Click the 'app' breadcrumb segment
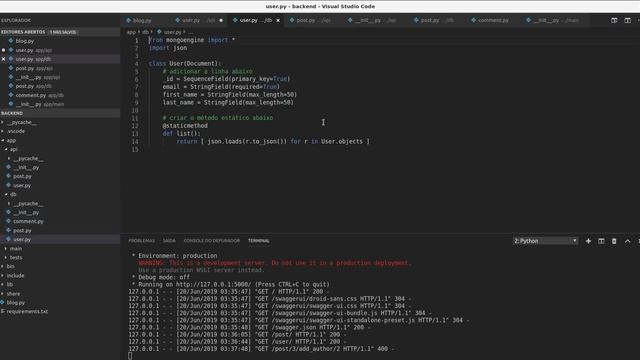The width and height of the screenshot is (640, 360). pos(131,32)
